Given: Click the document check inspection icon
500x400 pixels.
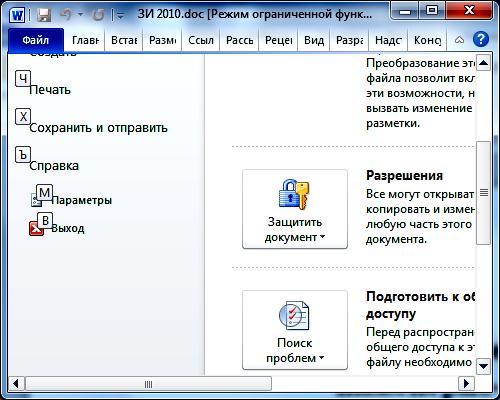Looking at the screenshot, I should coord(294,316).
